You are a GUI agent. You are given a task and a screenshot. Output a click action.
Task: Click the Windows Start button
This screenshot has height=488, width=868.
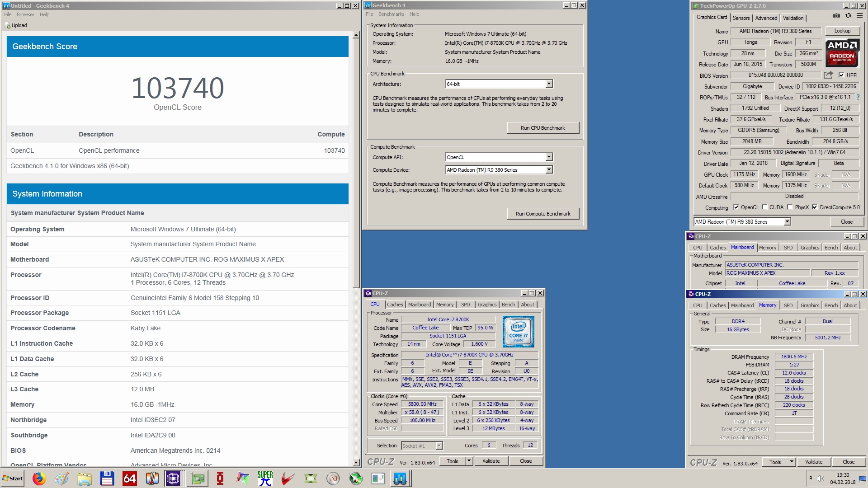coord(12,478)
